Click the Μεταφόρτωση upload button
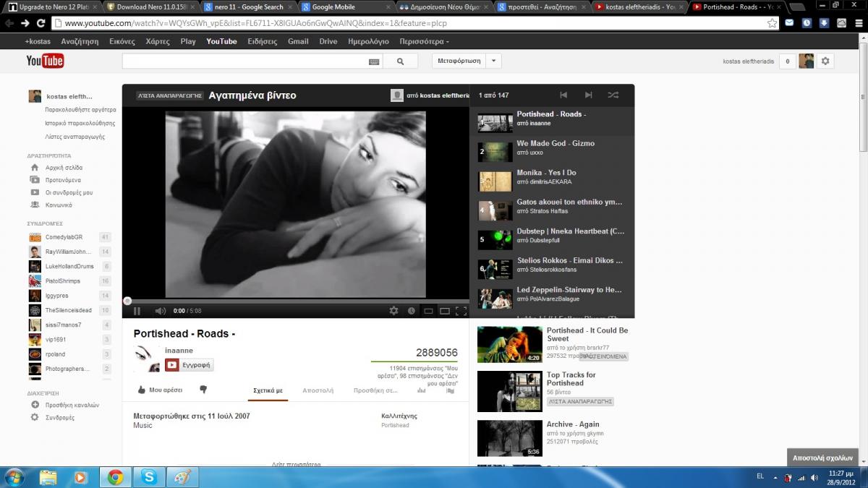 459,61
